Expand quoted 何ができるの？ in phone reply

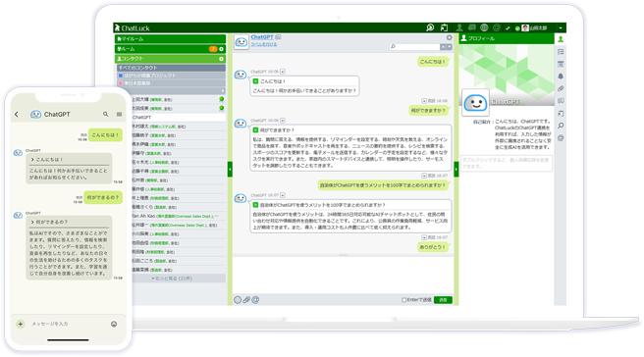point(32,222)
